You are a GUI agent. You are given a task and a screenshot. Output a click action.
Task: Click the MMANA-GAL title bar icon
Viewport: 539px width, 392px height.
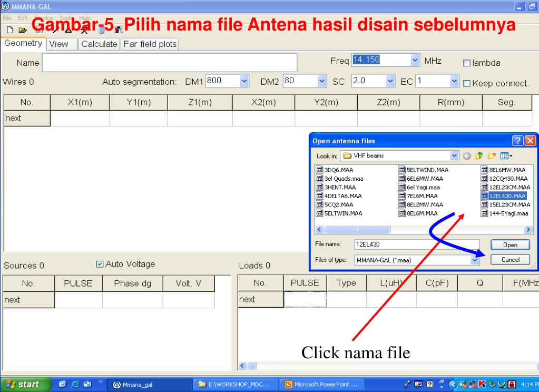coord(5,6)
